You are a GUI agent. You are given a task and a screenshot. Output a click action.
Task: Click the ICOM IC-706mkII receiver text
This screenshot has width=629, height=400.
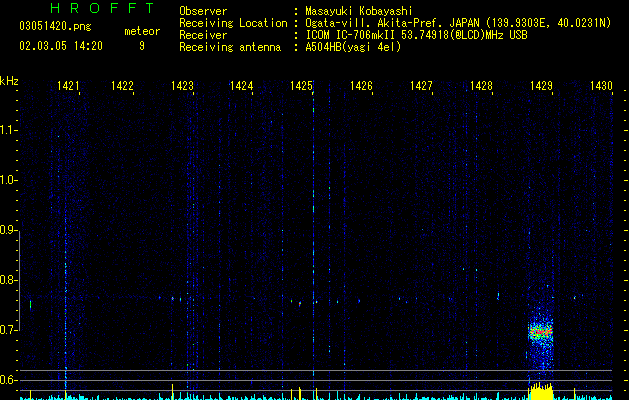click(416, 35)
